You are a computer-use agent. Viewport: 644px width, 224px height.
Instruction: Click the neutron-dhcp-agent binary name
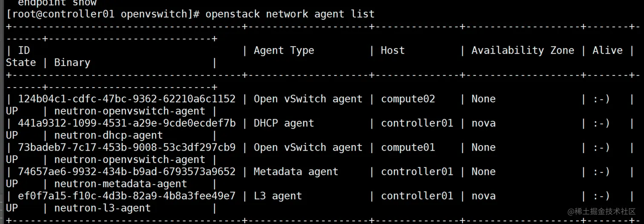point(108,136)
